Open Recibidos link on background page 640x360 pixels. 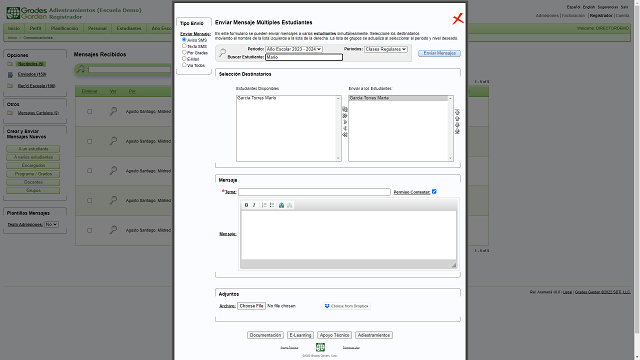(x=31, y=64)
